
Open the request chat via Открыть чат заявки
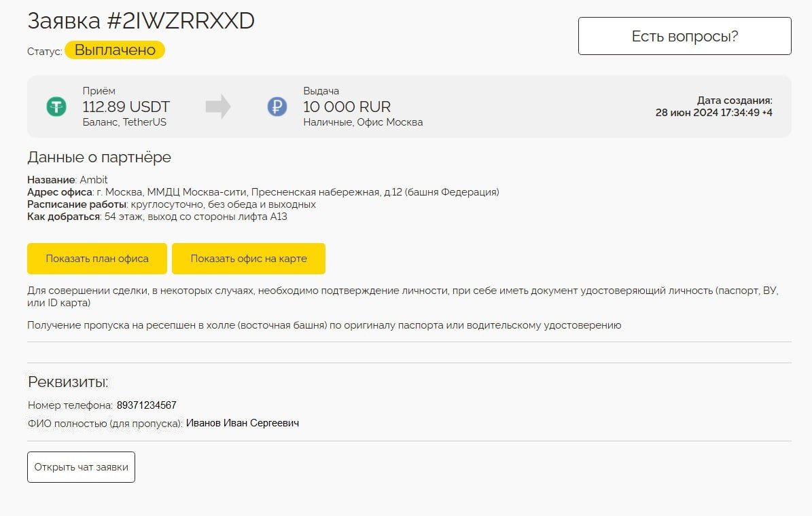(81, 467)
